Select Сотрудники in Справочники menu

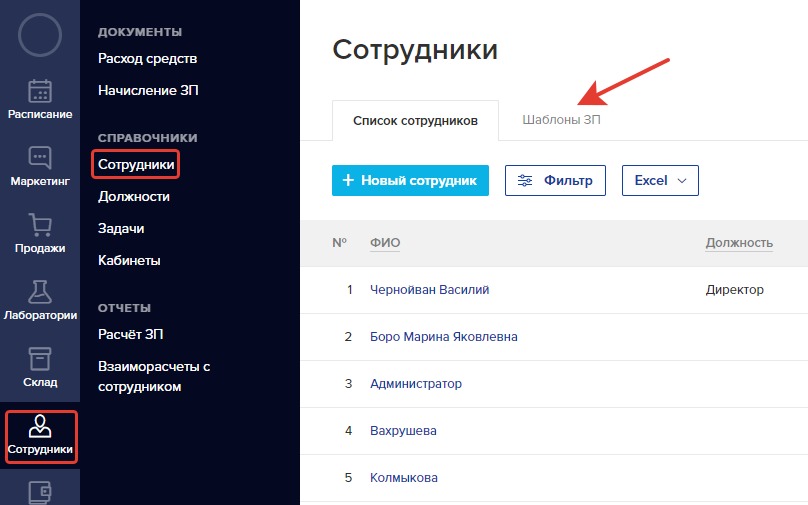coord(136,164)
